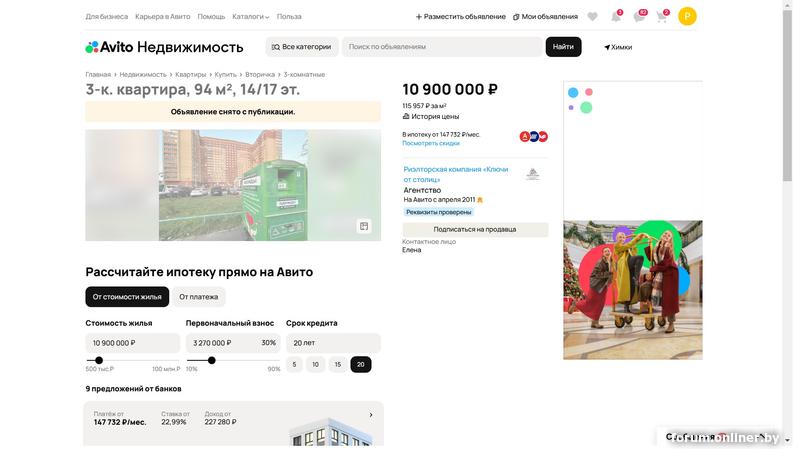Open Все категории selector
The height and width of the screenshot is (459, 800).
tap(302, 46)
